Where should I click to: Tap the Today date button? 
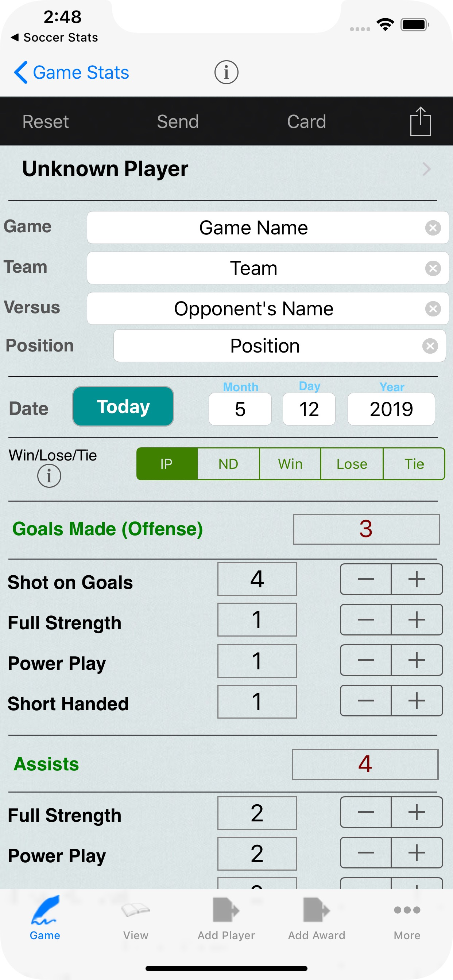point(123,406)
